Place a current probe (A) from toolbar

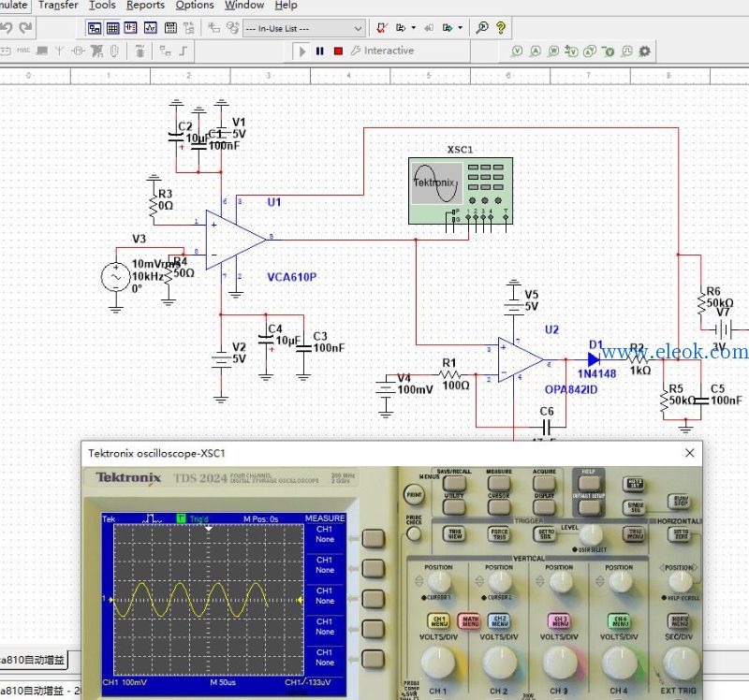[536, 51]
